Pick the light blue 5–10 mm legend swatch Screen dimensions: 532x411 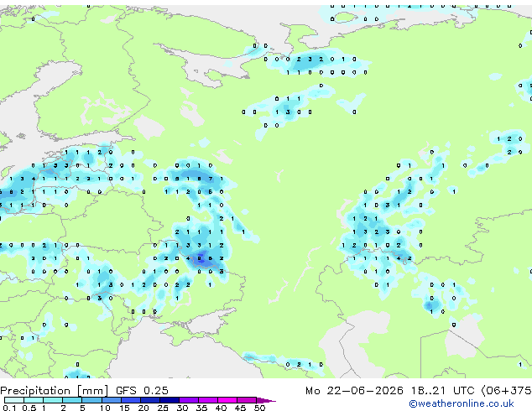click(x=91, y=400)
